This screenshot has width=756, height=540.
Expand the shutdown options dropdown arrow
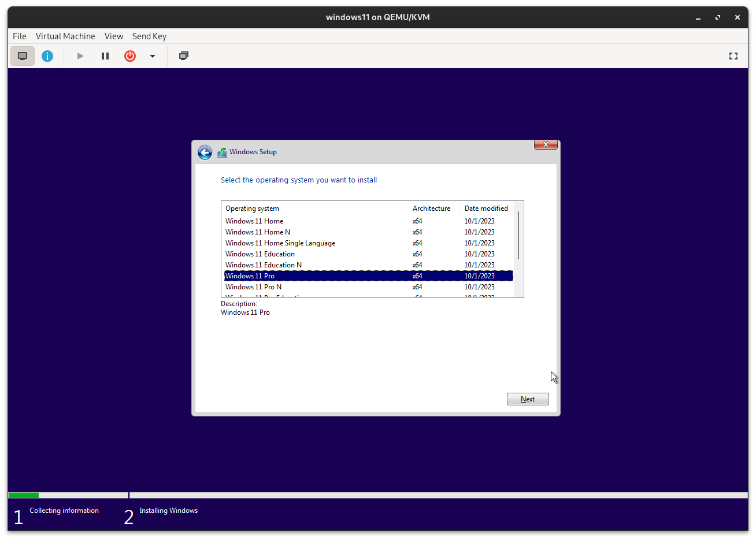point(153,56)
